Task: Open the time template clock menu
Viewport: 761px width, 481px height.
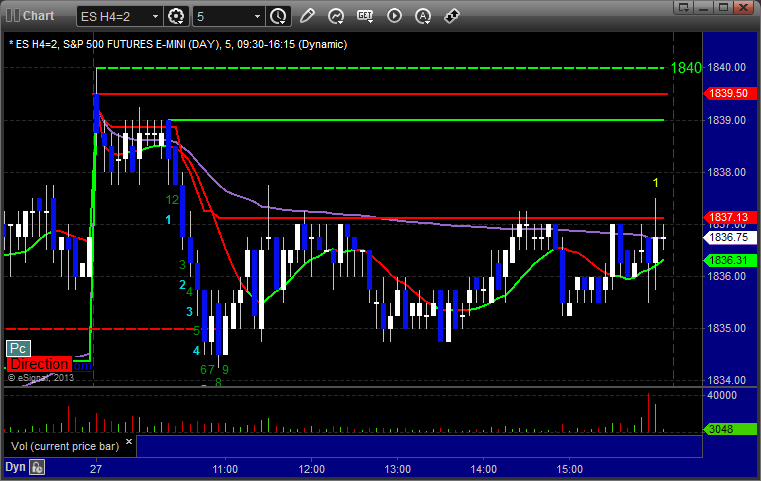Action: click(279, 17)
